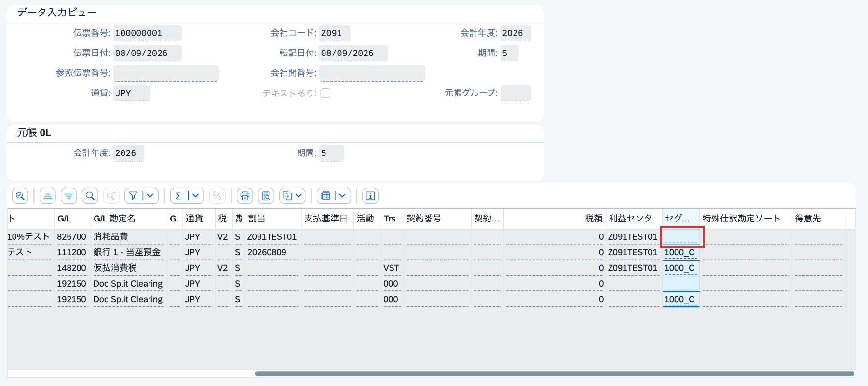Screen dimensions: 868x386
Task: Sort the table in ascending order
Action: tap(48, 195)
